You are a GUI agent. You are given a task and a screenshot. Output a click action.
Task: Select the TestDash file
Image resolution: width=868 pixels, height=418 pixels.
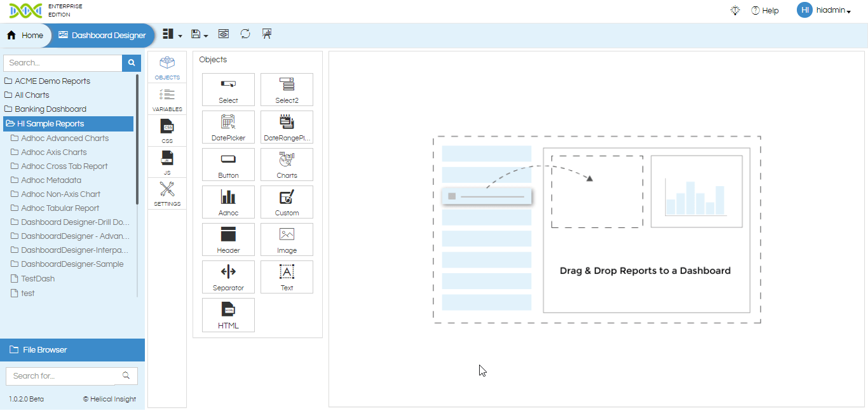click(33, 279)
